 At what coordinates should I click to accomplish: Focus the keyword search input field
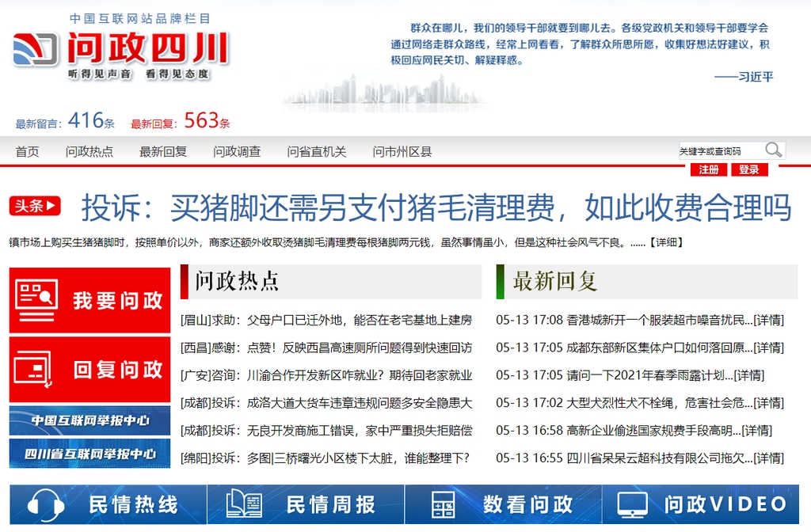coord(719,150)
